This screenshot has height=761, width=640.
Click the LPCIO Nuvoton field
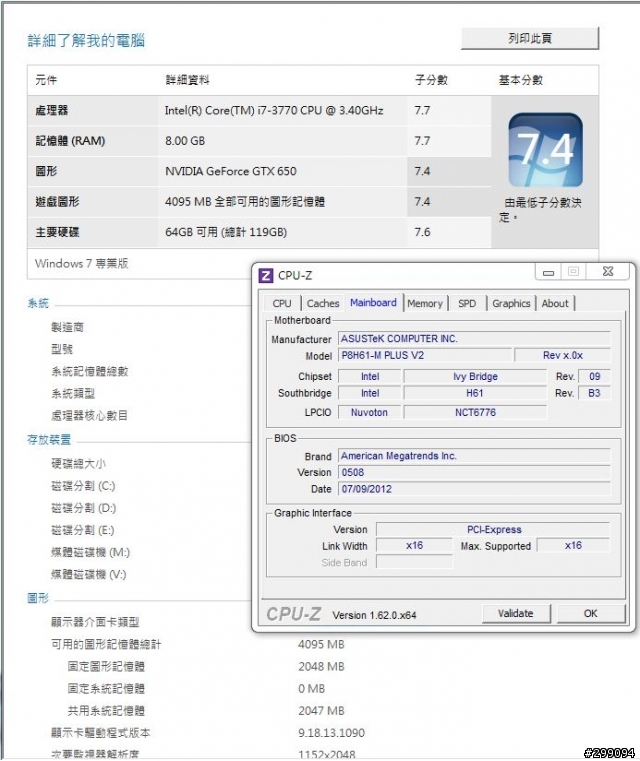click(x=370, y=413)
